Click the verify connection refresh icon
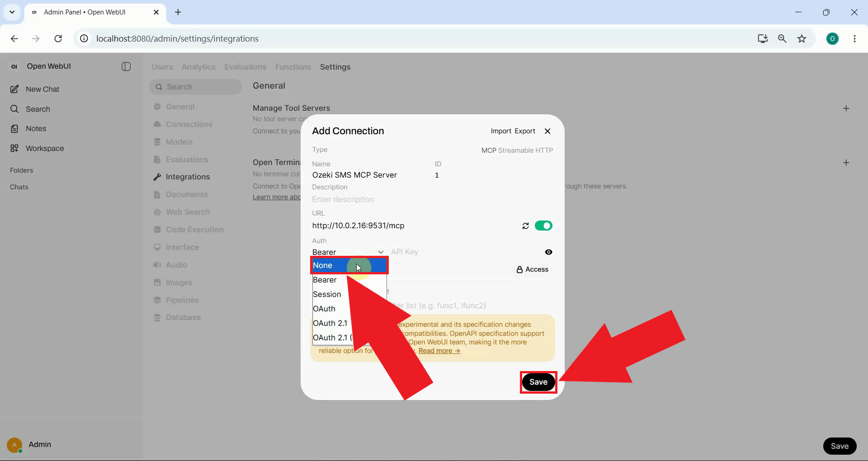868x461 pixels. pyautogui.click(x=525, y=226)
